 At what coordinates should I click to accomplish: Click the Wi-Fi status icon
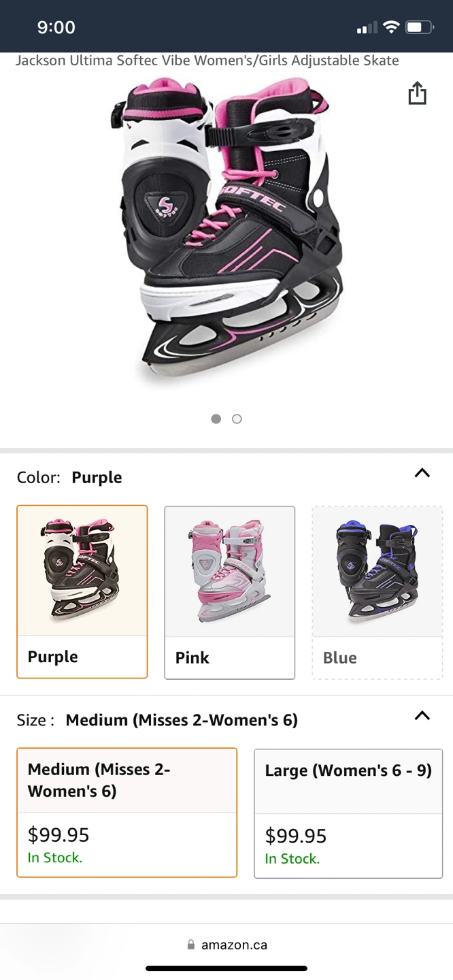(390, 27)
